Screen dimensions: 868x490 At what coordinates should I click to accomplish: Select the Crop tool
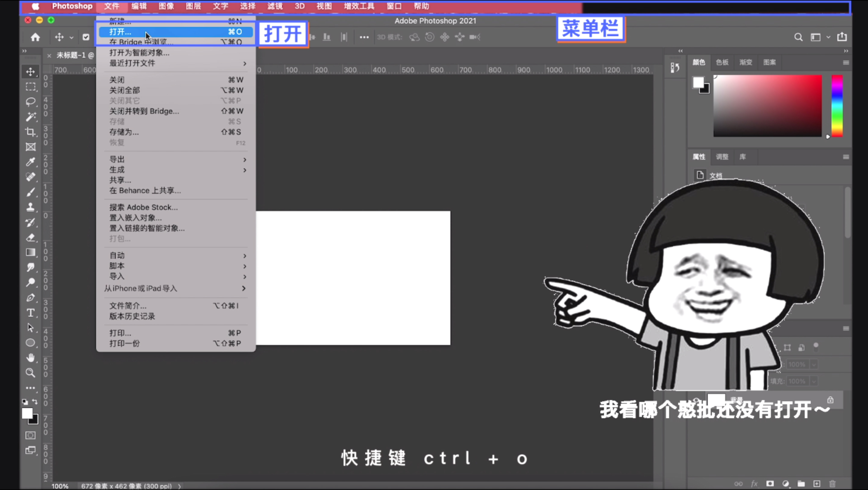coord(30,132)
